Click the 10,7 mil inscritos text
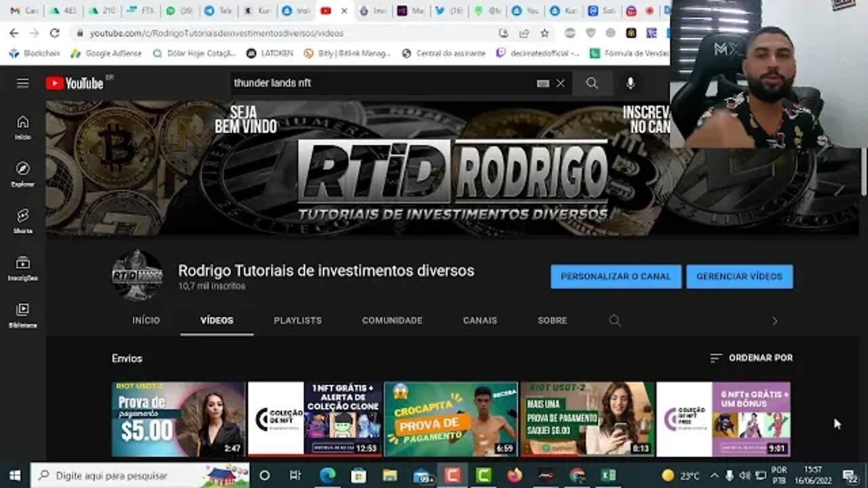The width and height of the screenshot is (868, 488). click(x=212, y=286)
